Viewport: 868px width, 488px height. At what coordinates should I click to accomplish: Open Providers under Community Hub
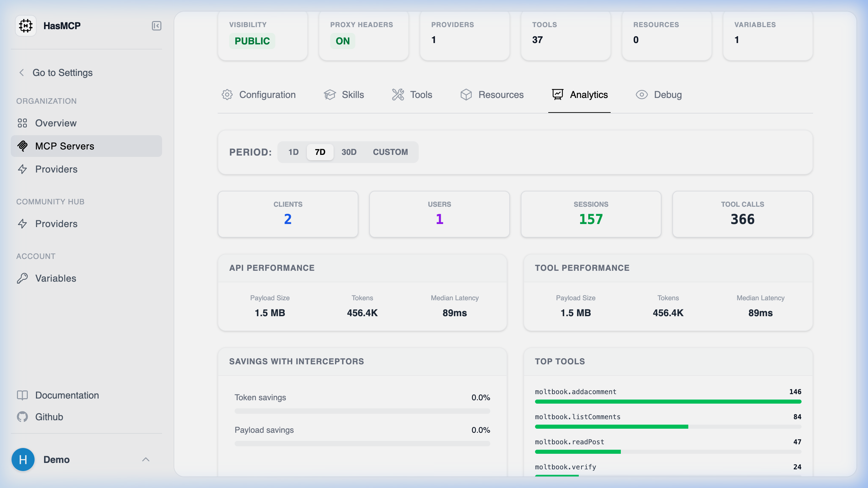pos(56,224)
